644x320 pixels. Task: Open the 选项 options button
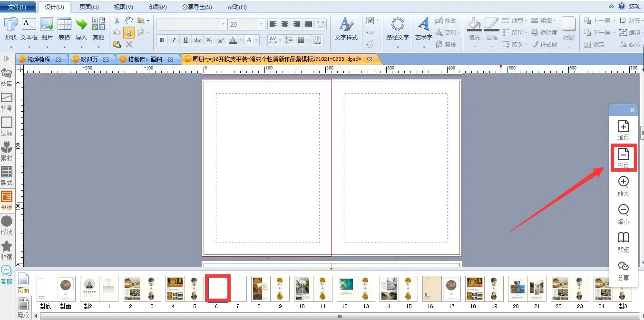635,6
